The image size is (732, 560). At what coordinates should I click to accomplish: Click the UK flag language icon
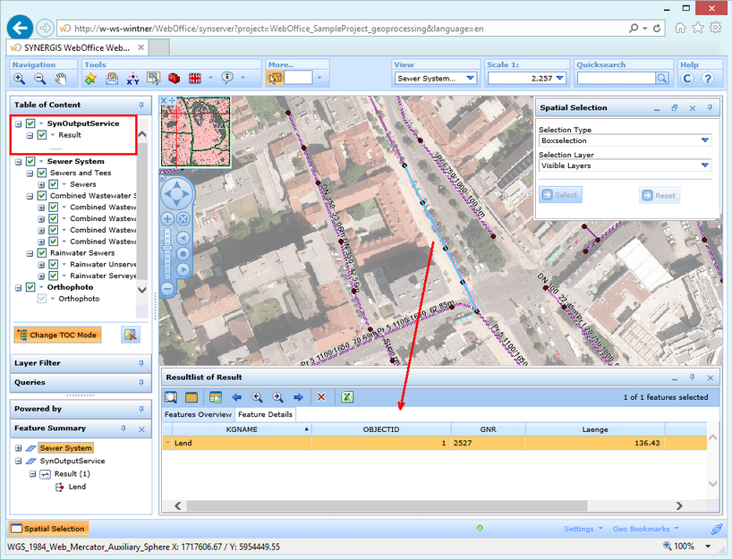point(195,79)
